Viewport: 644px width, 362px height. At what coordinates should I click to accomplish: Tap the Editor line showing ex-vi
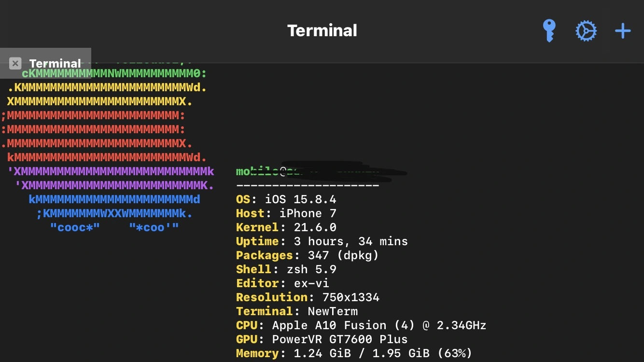(282, 283)
